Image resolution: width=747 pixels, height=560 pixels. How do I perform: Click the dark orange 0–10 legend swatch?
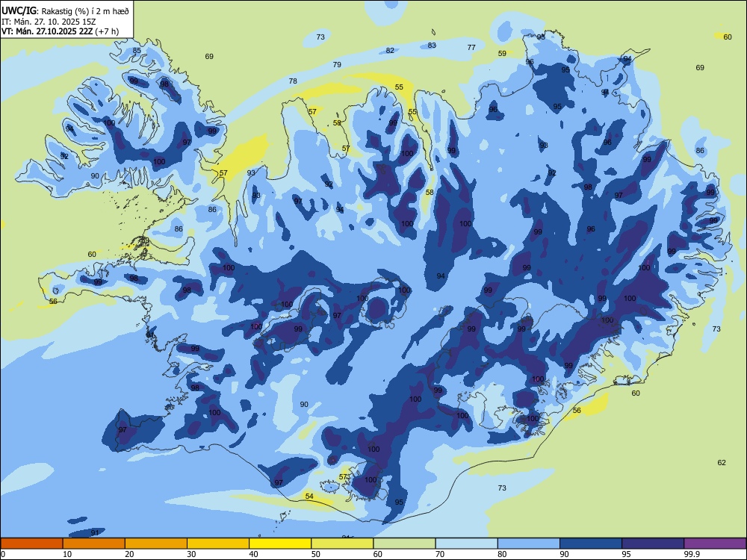pyautogui.click(x=31, y=544)
